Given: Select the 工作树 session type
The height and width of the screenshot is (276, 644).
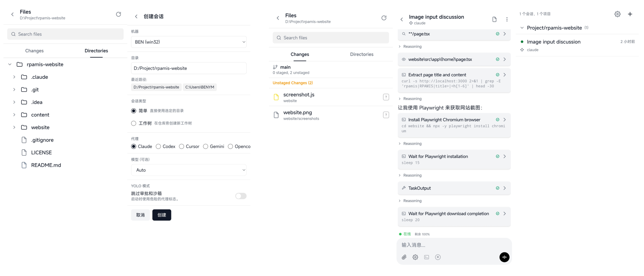Looking at the screenshot, I should [133, 123].
